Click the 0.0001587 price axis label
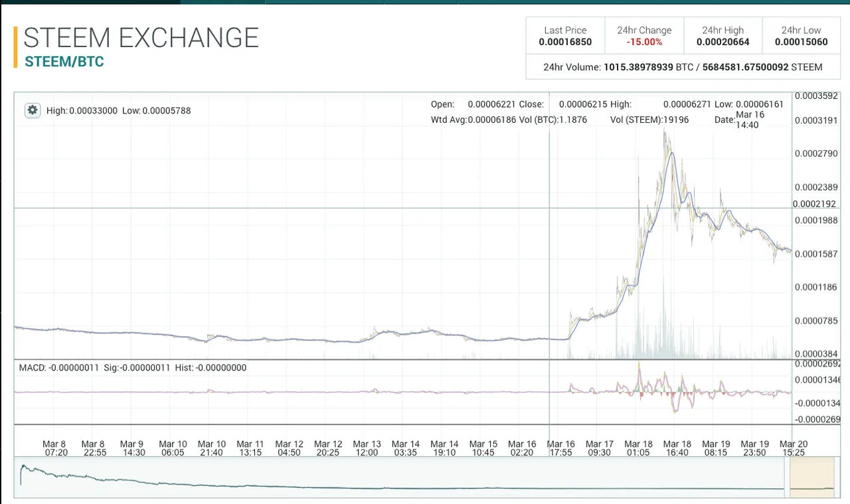Viewport: 850px width, 504px height. pyautogui.click(x=816, y=254)
